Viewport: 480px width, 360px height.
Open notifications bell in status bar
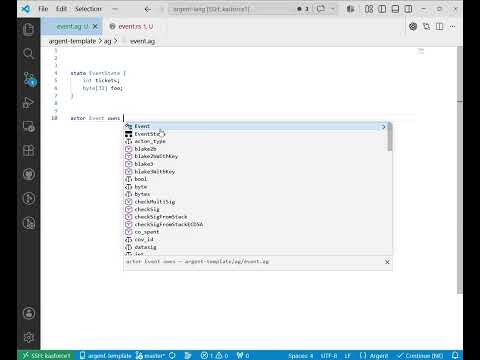[x=455, y=356]
